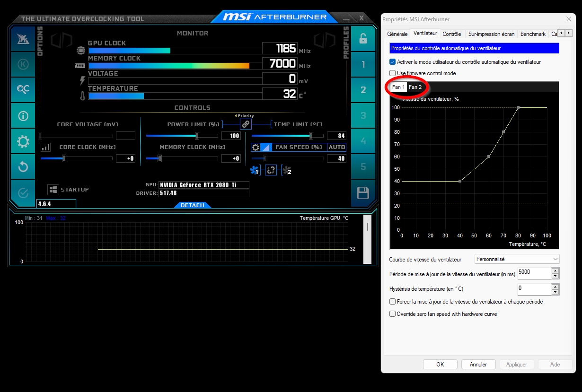582x392 pixels.
Task: Uncheck 'Activer le mode utilisateur' fan control checkbox
Action: (392, 62)
